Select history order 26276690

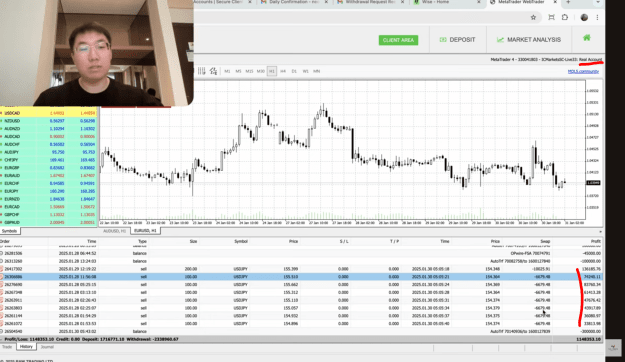coord(301,285)
